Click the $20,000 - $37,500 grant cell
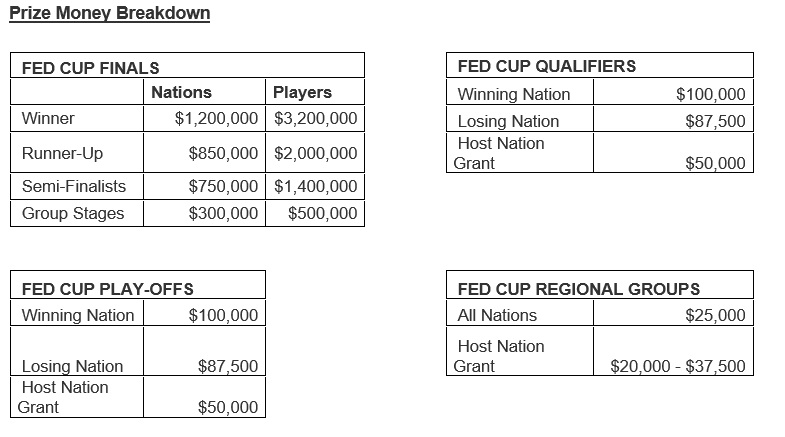This screenshot has width=785, height=437. tap(678, 366)
